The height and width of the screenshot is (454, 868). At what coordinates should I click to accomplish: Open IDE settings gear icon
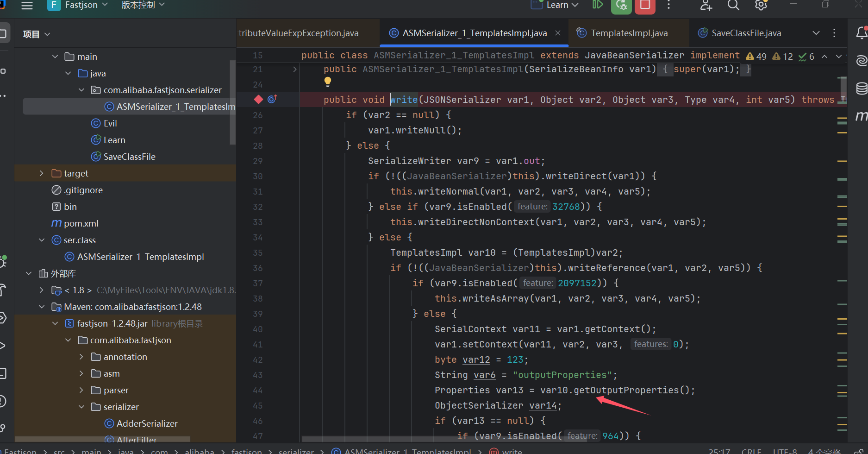[761, 5]
